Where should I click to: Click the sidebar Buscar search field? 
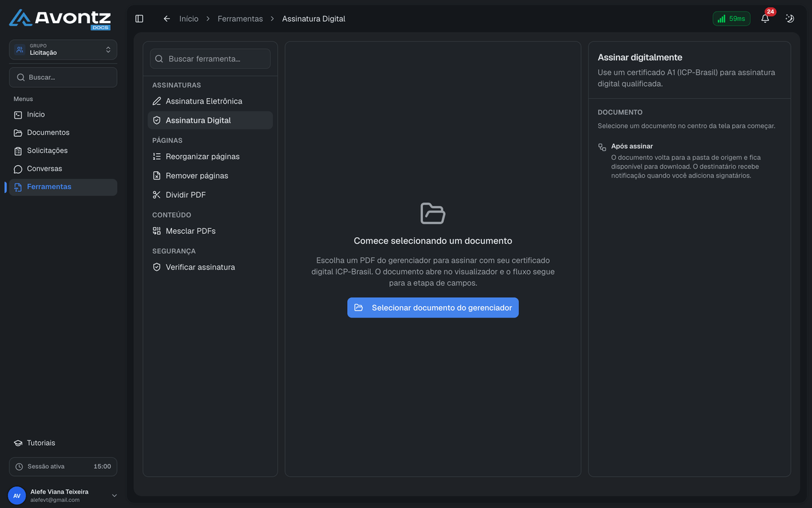pos(63,77)
